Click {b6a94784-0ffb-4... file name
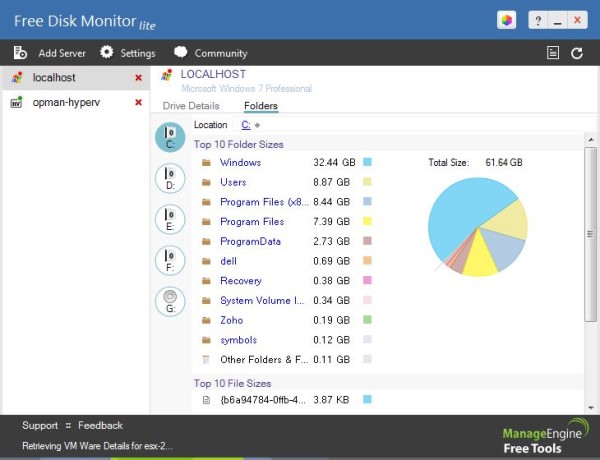This screenshot has height=460, width=600. (x=263, y=400)
